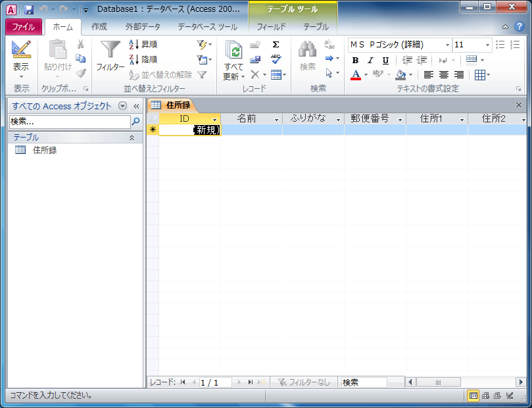Toggle underline formatting
This screenshot has width=532, height=408.
(385, 60)
